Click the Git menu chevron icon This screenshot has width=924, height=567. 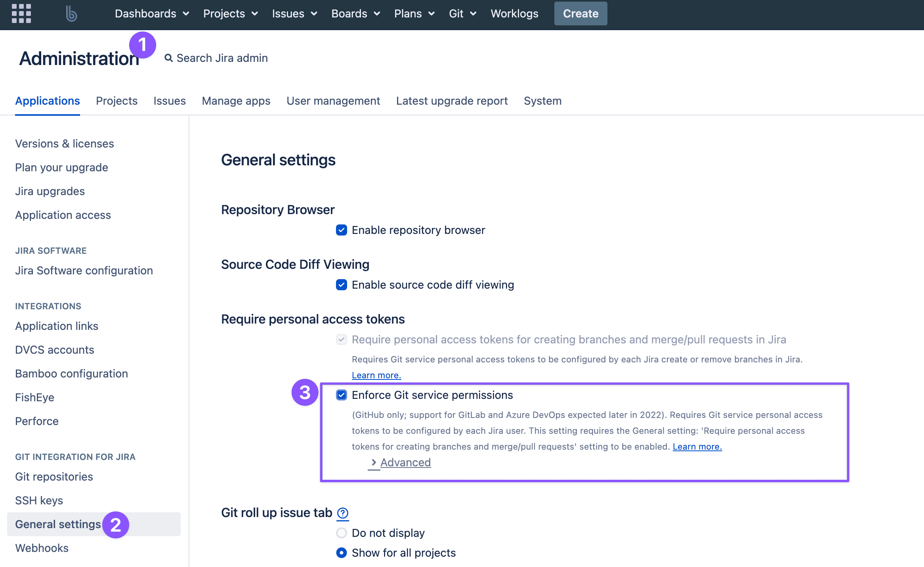click(x=473, y=14)
